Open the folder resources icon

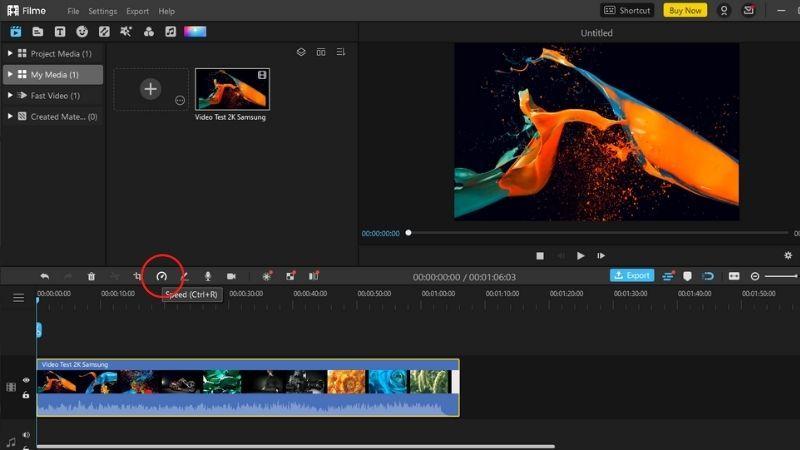click(x=38, y=32)
